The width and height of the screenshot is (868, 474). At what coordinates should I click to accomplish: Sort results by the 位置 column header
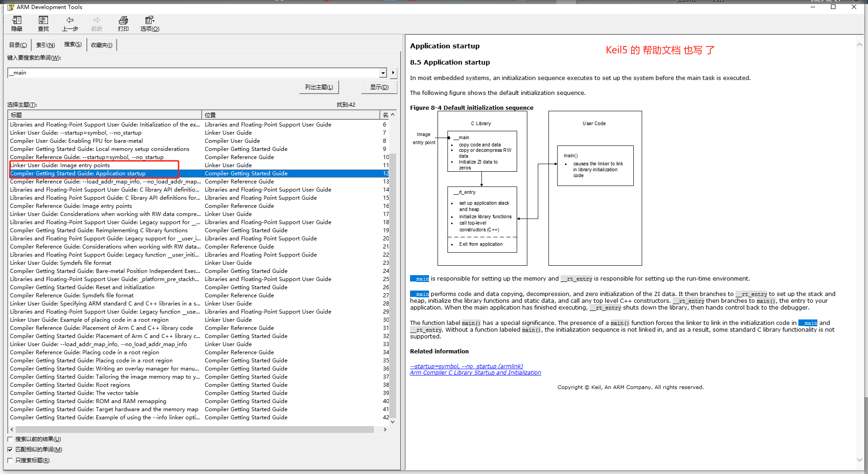291,115
